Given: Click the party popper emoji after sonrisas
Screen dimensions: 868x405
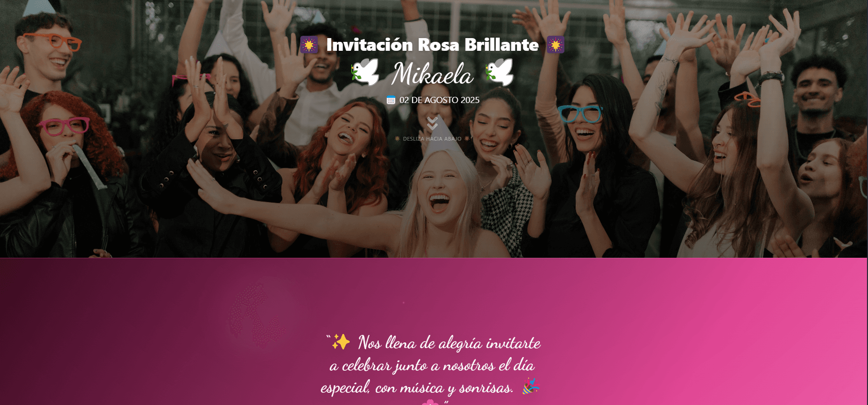Looking at the screenshot, I should tap(530, 387).
